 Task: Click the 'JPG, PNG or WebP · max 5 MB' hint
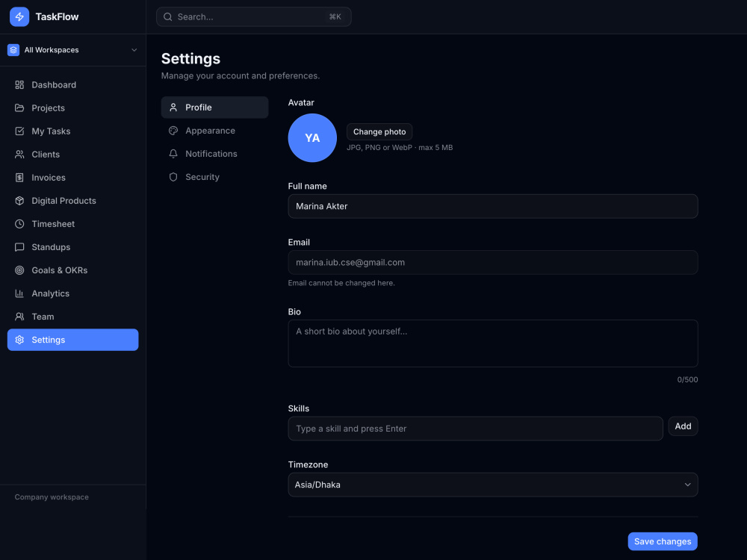[400, 148]
